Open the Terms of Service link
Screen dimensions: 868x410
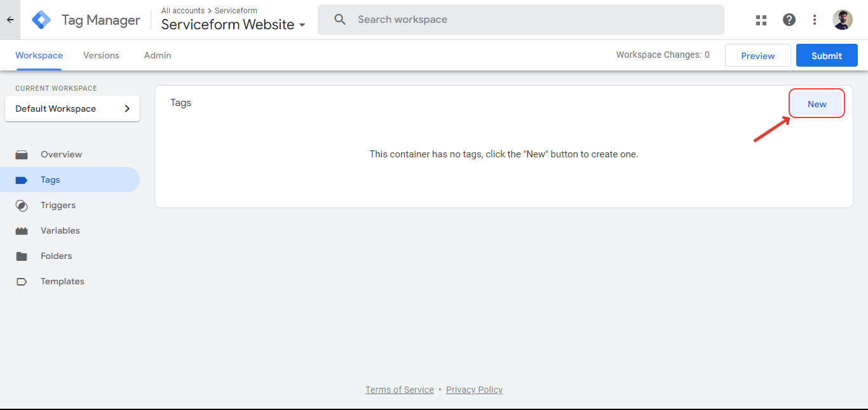coord(400,390)
